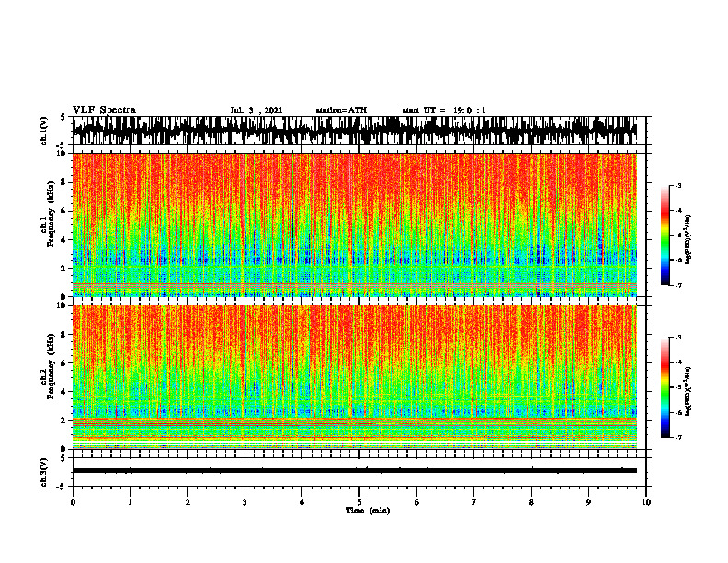Click the "-7" label on ch.2 color scale
Screen dimensions: 728x563
click(677, 437)
